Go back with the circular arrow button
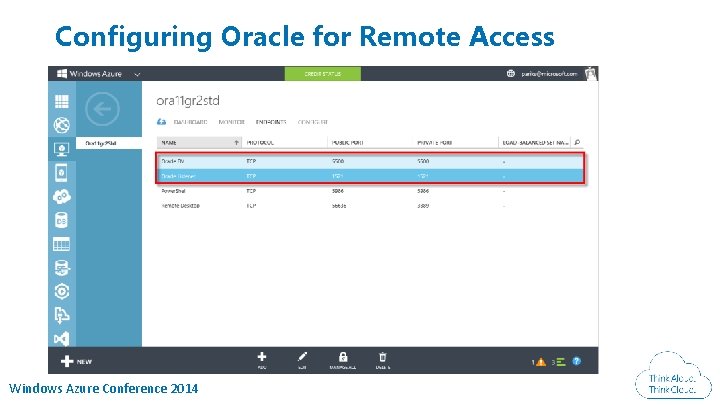Image resolution: width=720 pixels, height=405 pixels. [x=102, y=109]
